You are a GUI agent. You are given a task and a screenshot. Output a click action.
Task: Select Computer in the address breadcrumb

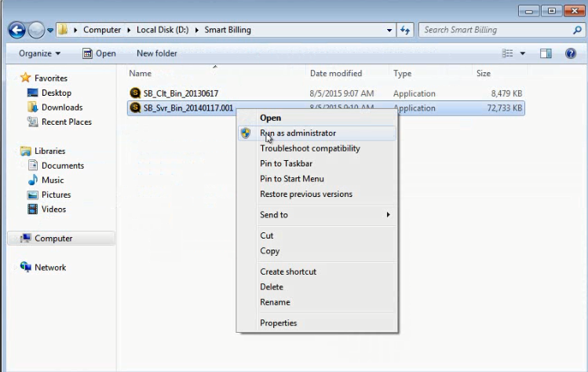102,30
